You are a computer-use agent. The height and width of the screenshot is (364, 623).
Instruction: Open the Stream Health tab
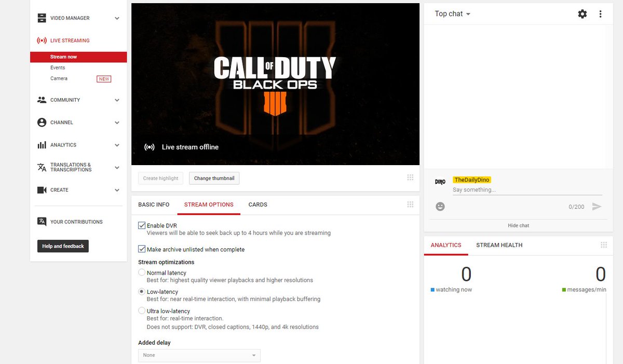point(499,245)
